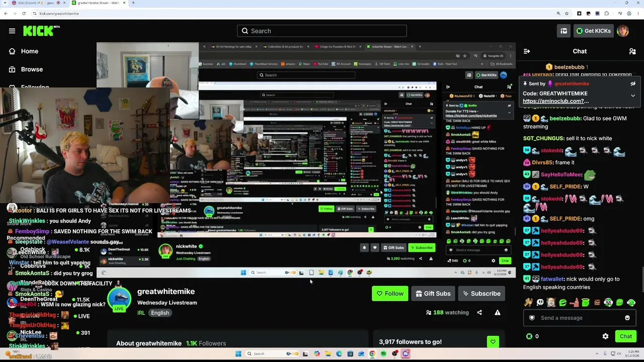Click the greatwhitemike channel name heading
Viewport: 644px width, 362px height.
166,292
